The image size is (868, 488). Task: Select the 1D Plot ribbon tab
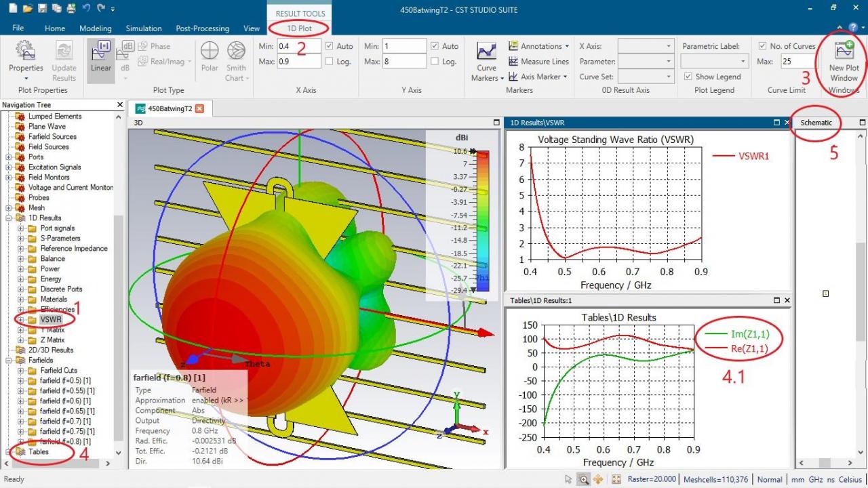300,28
